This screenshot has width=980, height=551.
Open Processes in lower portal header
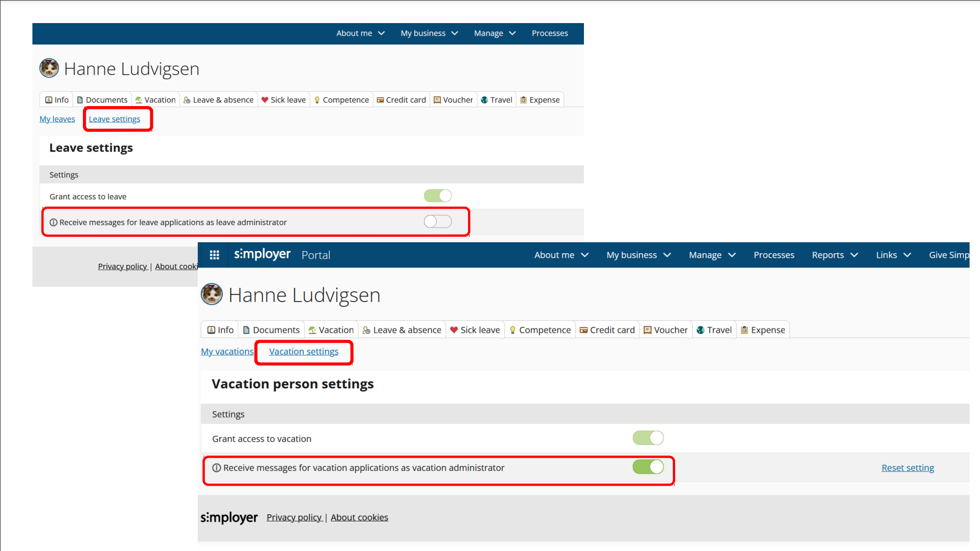tap(773, 255)
